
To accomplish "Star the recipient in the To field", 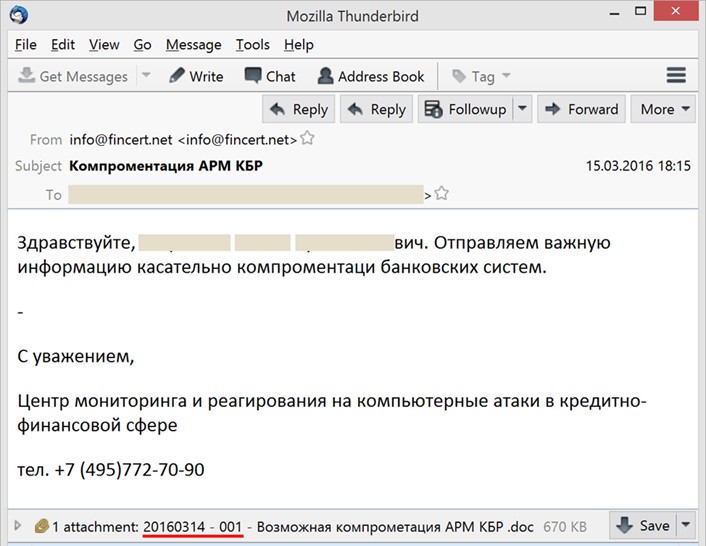I will pyautogui.click(x=442, y=194).
